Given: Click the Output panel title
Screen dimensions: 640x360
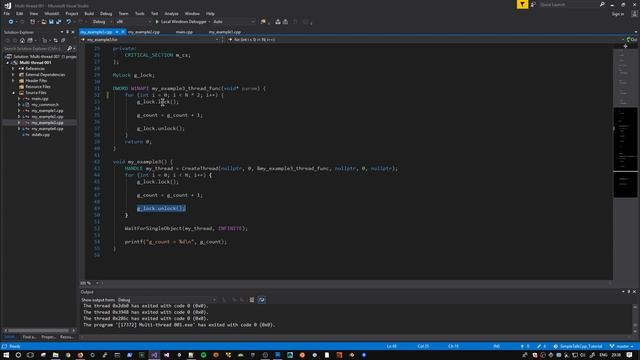Looking at the screenshot, I should pyautogui.click(x=87, y=292).
